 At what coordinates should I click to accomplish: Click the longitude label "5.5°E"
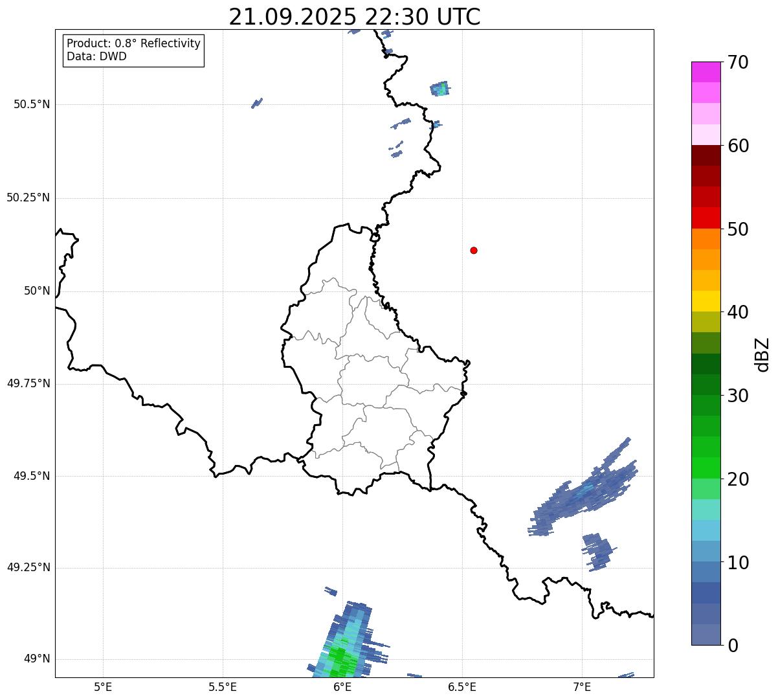223,686
